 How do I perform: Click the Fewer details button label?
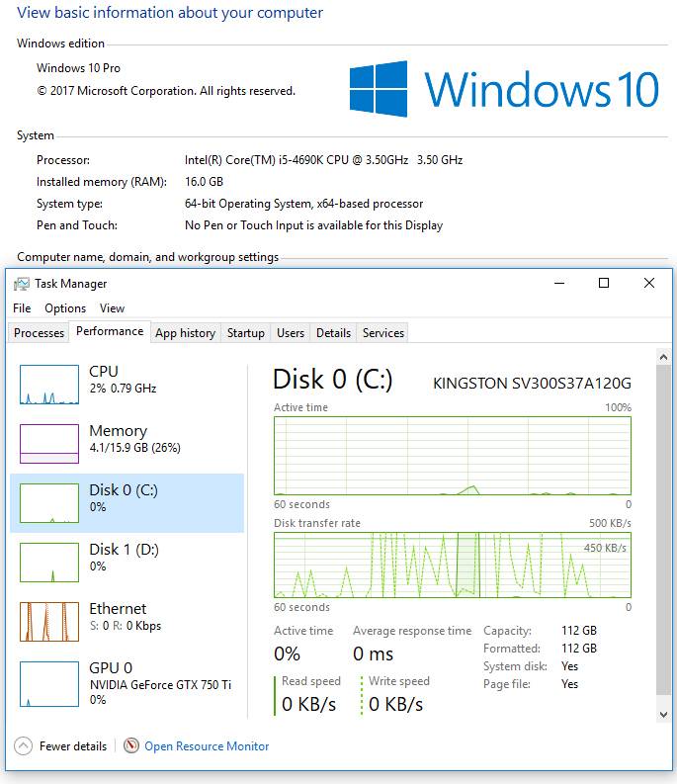point(73,746)
